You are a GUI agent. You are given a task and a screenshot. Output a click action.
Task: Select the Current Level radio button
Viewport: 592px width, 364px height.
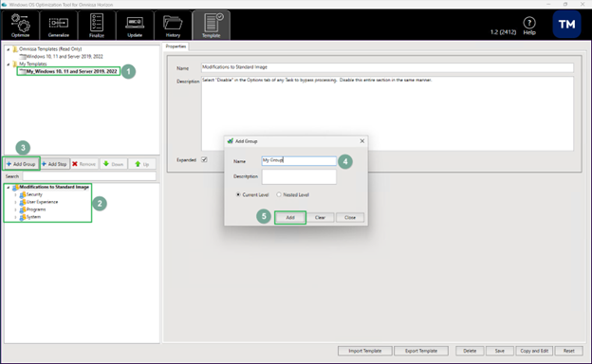pos(238,194)
